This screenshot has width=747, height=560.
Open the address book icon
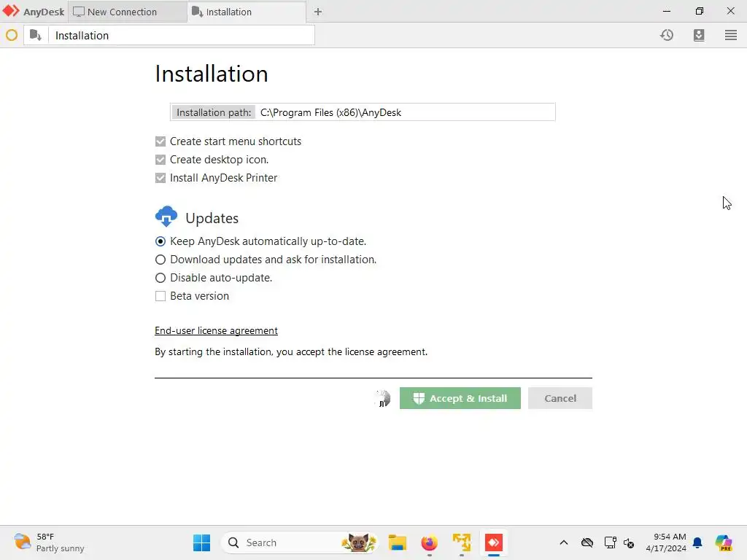pyautogui.click(x=699, y=35)
